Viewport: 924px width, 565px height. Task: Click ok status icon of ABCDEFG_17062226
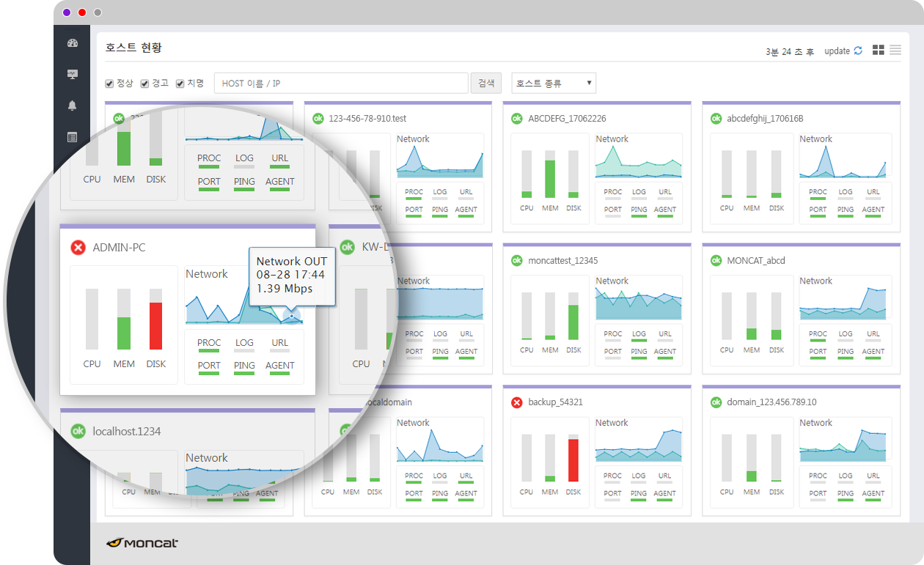[516, 118]
